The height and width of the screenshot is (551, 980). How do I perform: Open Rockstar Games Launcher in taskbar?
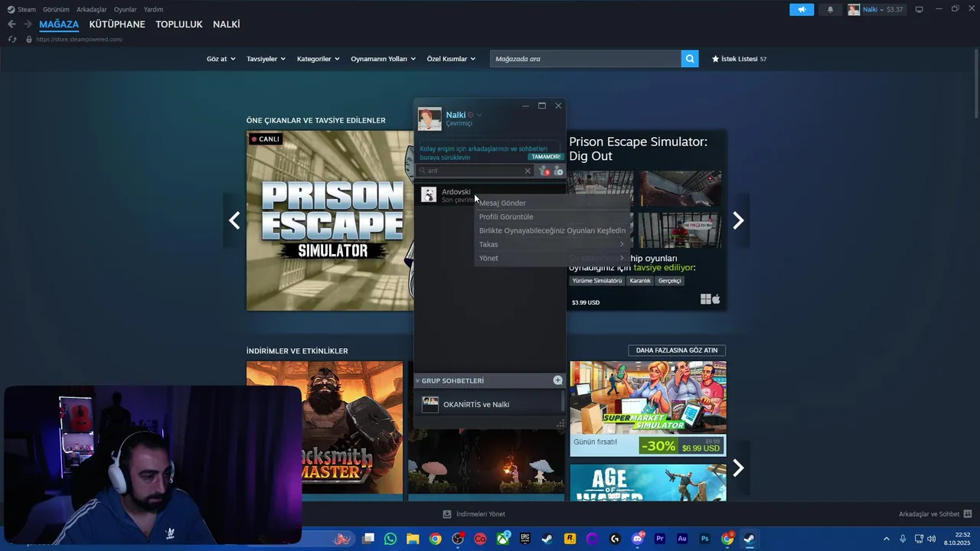coord(570,539)
